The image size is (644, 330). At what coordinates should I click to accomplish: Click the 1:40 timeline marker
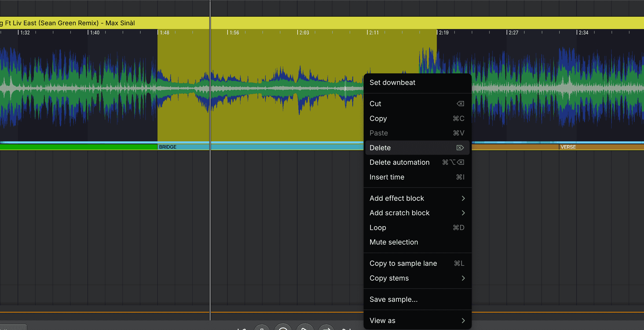95,33
